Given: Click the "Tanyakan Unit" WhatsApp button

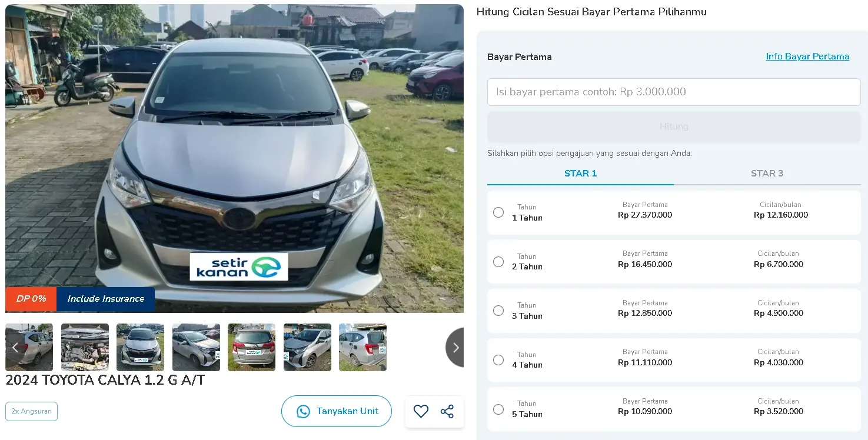Looking at the screenshot, I should (x=337, y=411).
